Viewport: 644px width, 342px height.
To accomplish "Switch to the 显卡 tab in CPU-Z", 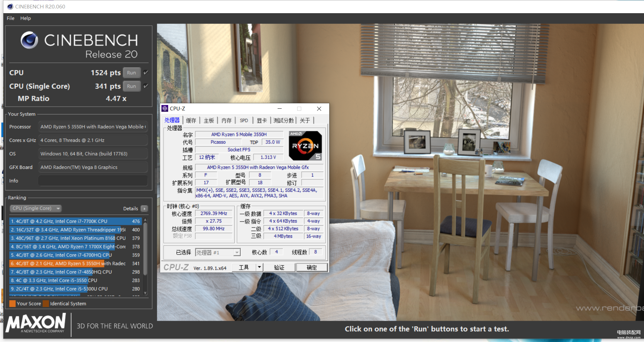I will click(262, 121).
